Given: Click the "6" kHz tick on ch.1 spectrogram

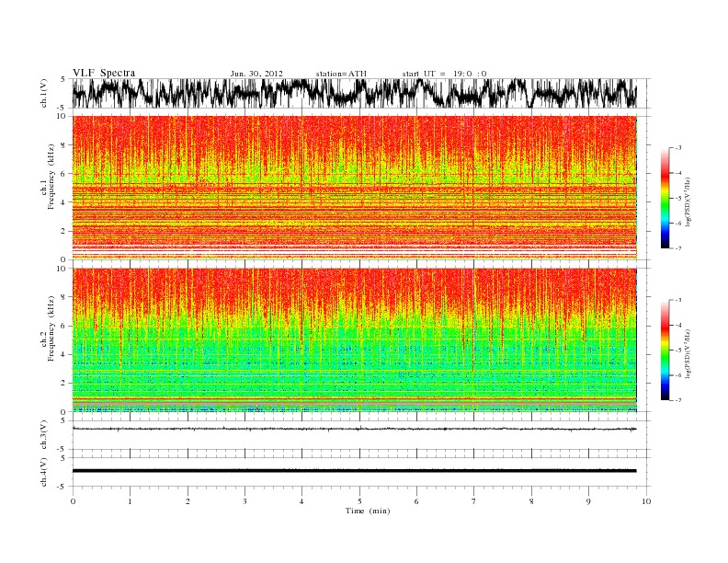Looking at the screenshot, I should tap(63, 174).
